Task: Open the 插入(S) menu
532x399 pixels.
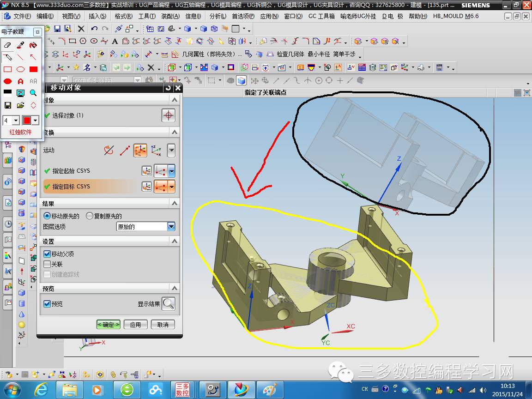Action: (x=97, y=16)
